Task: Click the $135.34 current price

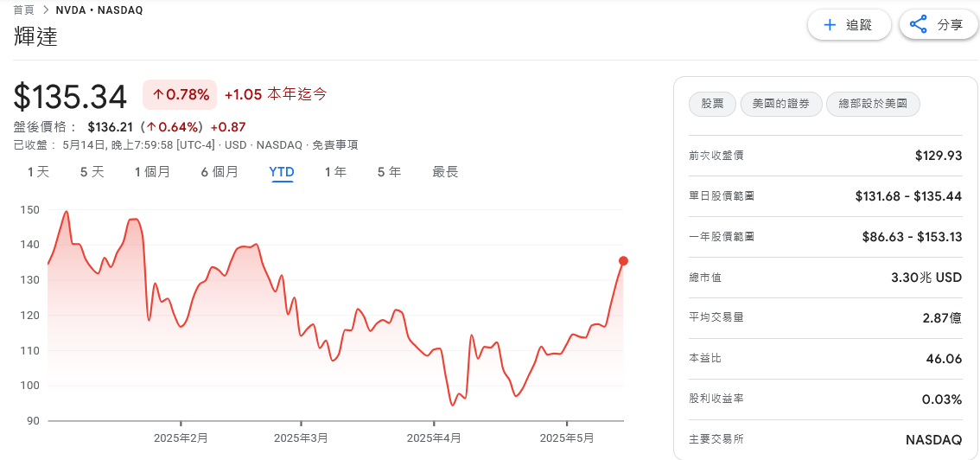Action: tap(70, 96)
